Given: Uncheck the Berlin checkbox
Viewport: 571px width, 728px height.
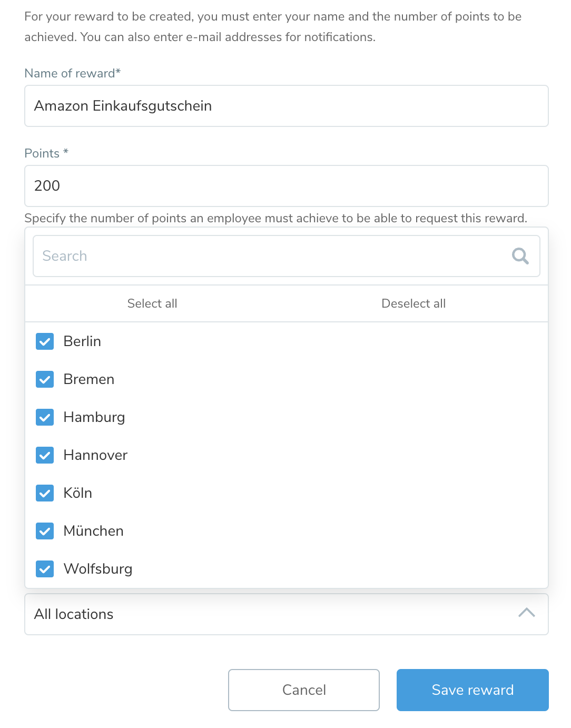Looking at the screenshot, I should point(45,341).
